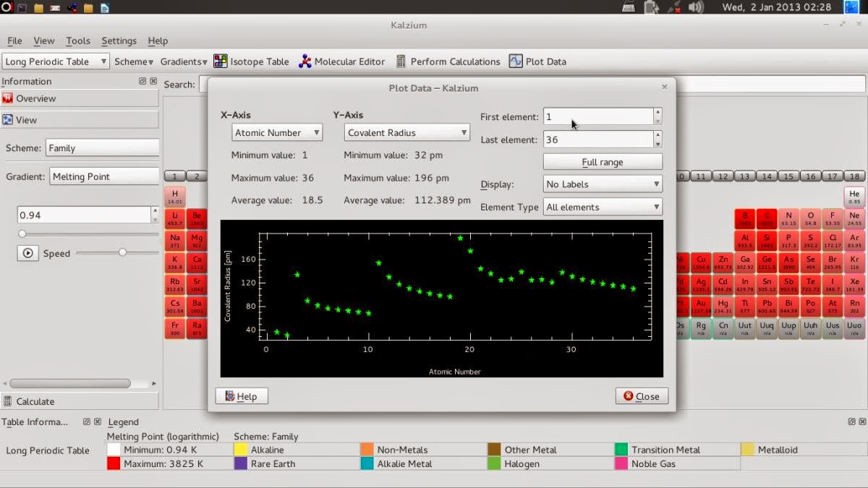This screenshot has width=868, height=488.
Task: Adjust the Speed slider
Action: 117,252
